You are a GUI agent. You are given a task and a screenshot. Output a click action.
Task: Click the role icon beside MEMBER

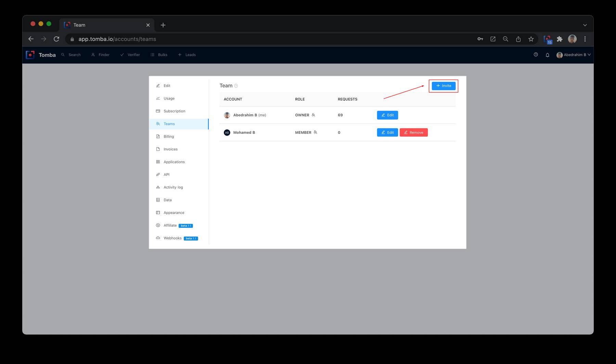[x=315, y=132]
